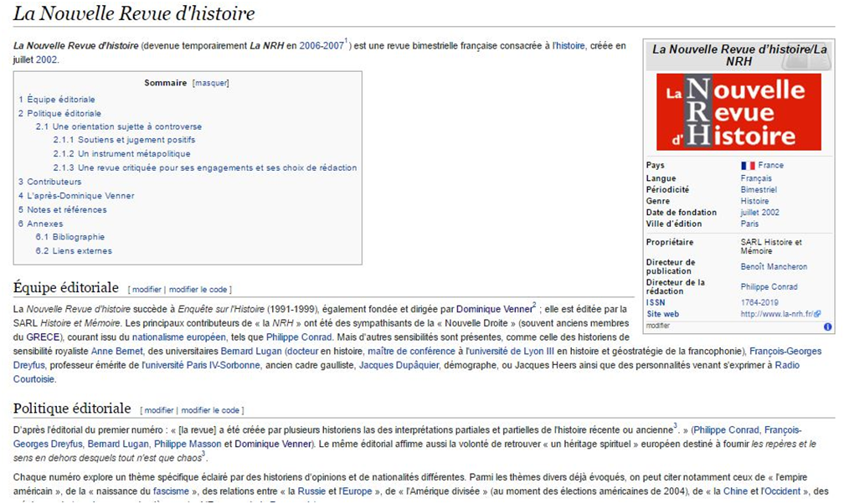Image resolution: width=844 pixels, height=504 pixels.
Task: Open the Philippe Masson link
Action: click(x=188, y=445)
